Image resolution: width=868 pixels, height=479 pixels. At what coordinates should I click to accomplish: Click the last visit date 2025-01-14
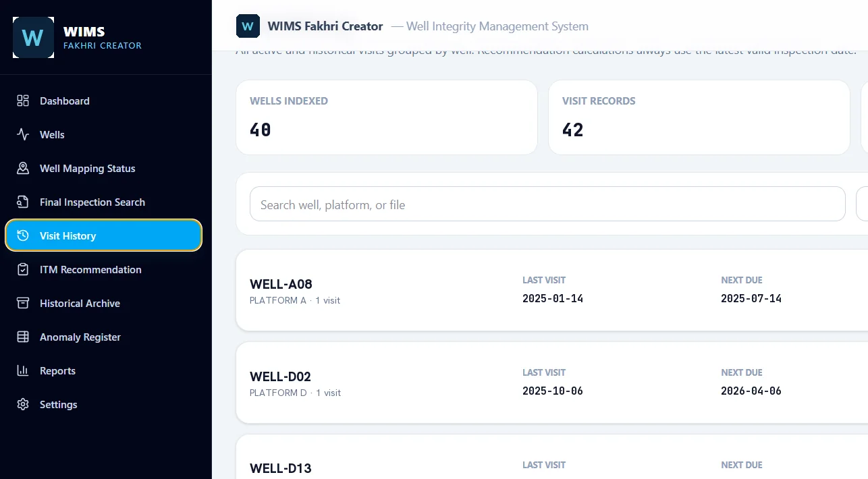pos(553,298)
